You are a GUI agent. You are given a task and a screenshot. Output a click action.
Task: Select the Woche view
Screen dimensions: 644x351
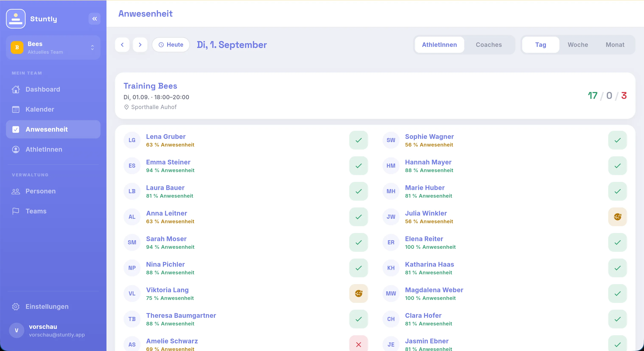(x=578, y=45)
